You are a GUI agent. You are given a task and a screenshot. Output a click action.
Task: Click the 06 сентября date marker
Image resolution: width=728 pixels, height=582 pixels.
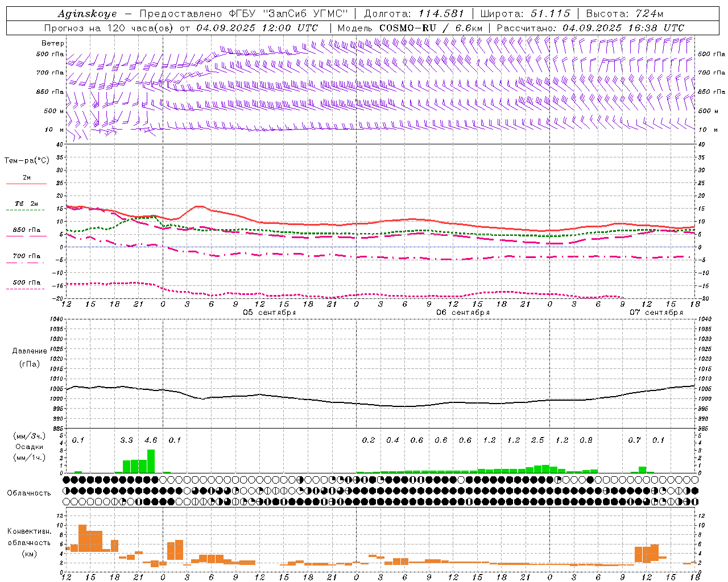pos(463,312)
